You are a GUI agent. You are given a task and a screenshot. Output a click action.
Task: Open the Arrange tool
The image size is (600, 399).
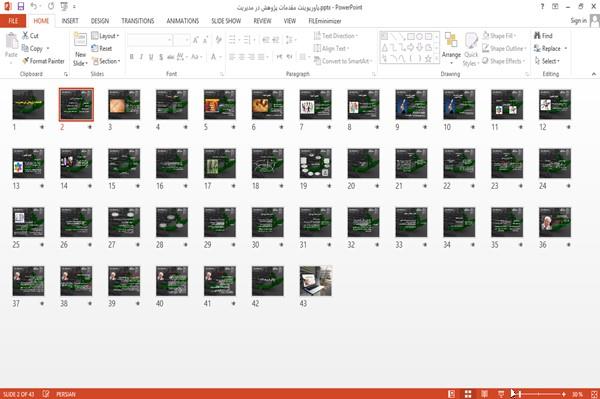click(451, 48)
